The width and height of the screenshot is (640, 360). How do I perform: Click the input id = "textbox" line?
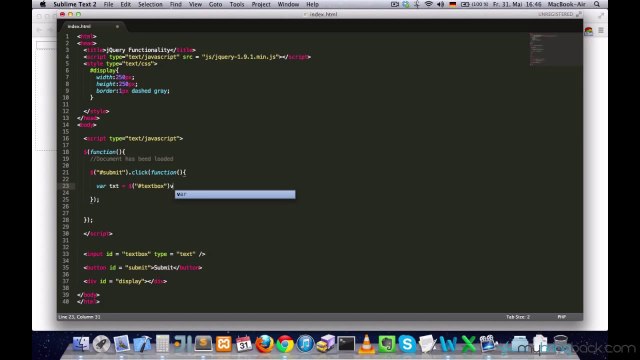click(x=144, y=254)
